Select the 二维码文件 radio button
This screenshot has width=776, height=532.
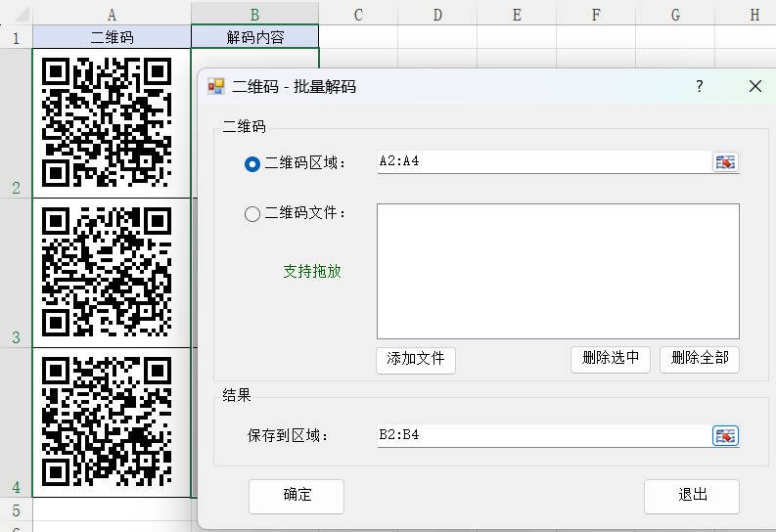pos(252,213)
